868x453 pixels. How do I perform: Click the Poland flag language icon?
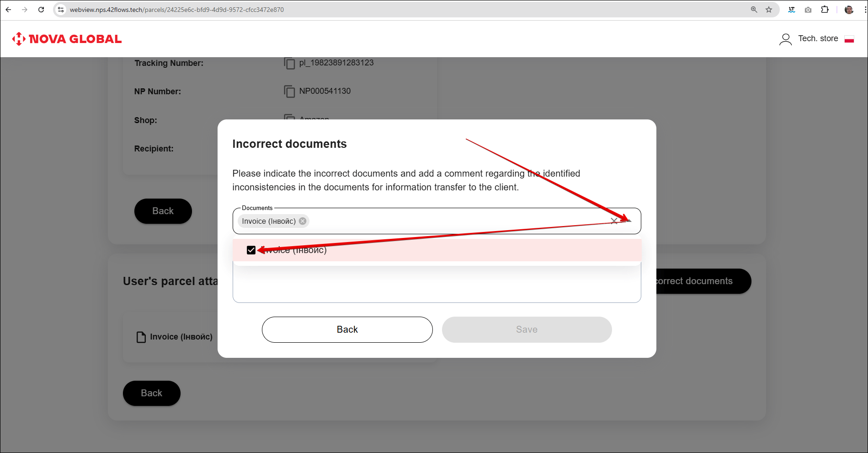pyautogui.click(x=849, y=39)
